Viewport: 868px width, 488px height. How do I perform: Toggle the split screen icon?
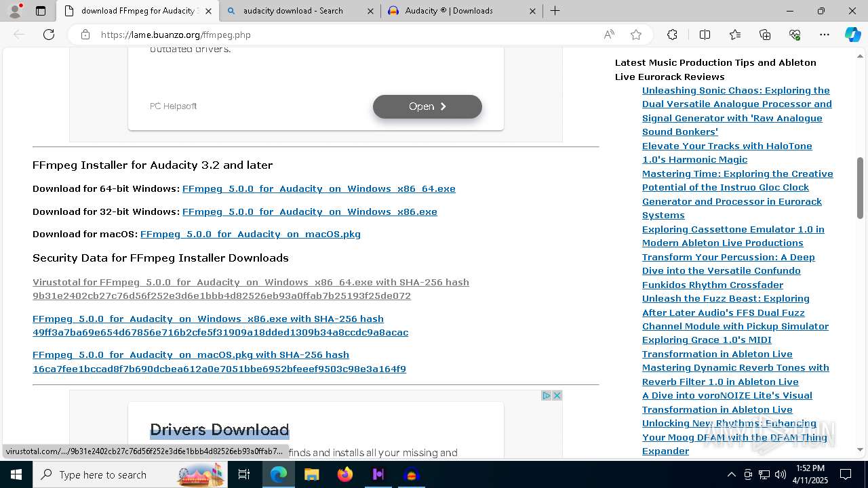(x=705, y=35)
